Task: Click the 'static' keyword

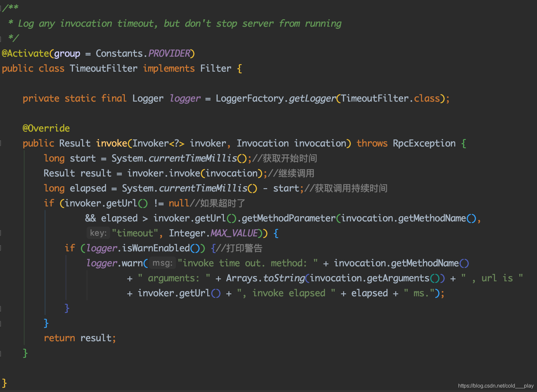Action: click(x=80, y=98)
